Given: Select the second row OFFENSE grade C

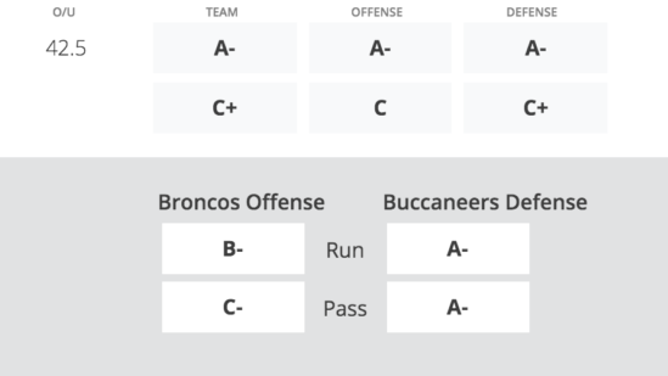Looking at the screenshot, I should 380,108.
